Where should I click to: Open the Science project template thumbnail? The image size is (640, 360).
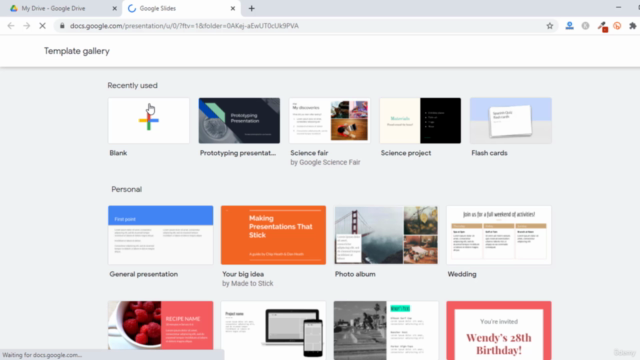click(420, 120)
